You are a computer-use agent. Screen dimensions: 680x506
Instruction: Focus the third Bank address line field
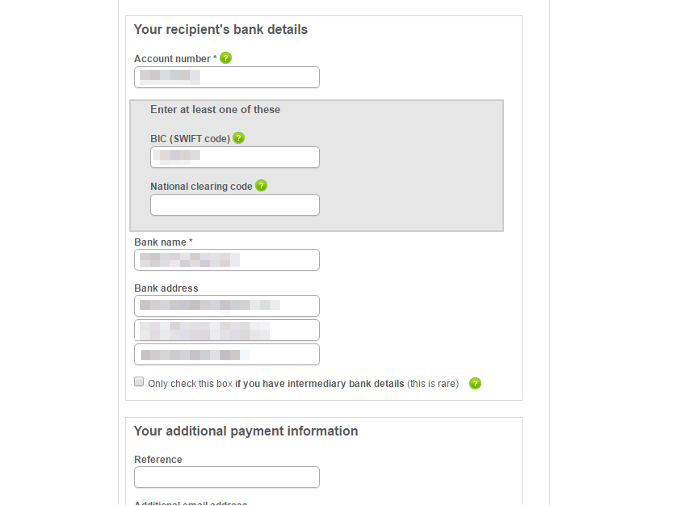pos(227,354)
